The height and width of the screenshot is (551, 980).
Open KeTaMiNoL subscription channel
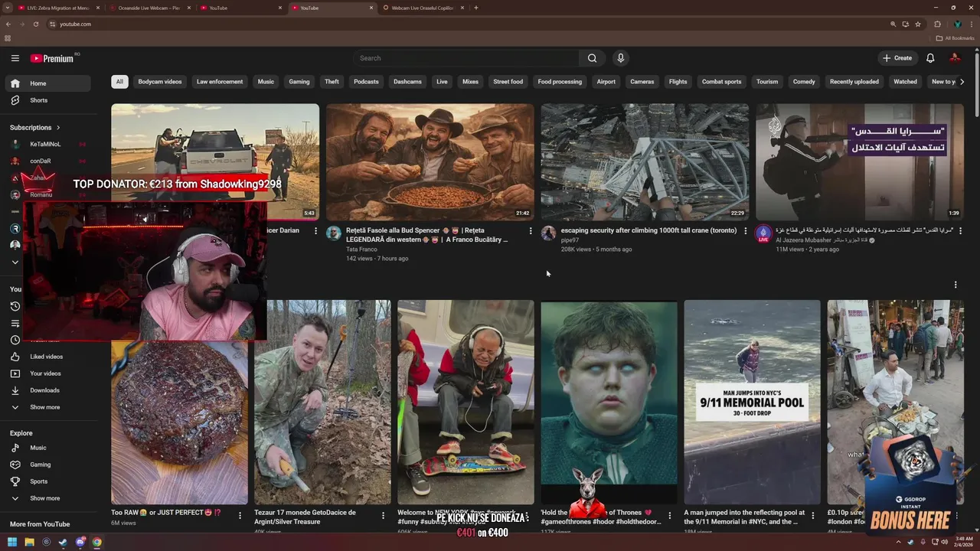click(45, 144)
